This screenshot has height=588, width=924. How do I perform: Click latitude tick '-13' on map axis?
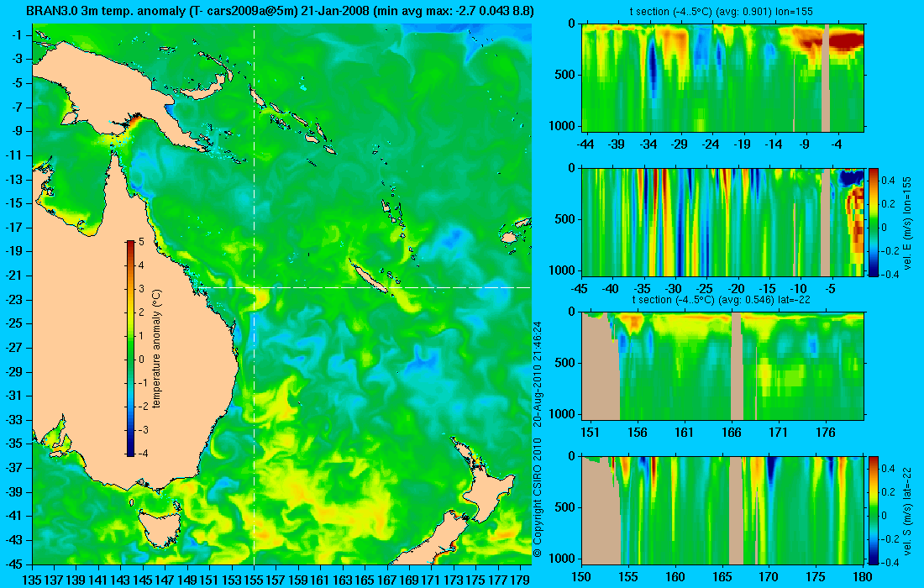point(14,179)
